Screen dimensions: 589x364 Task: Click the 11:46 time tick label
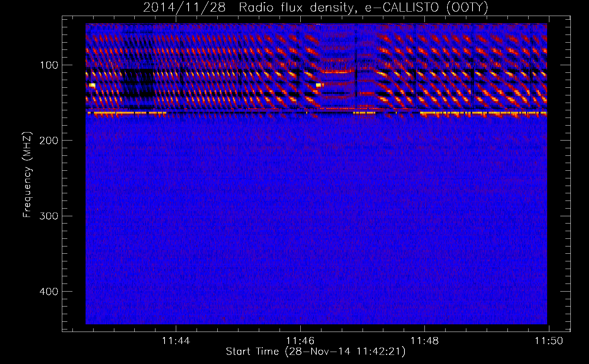pyautogui.click(x=300, y=341)
